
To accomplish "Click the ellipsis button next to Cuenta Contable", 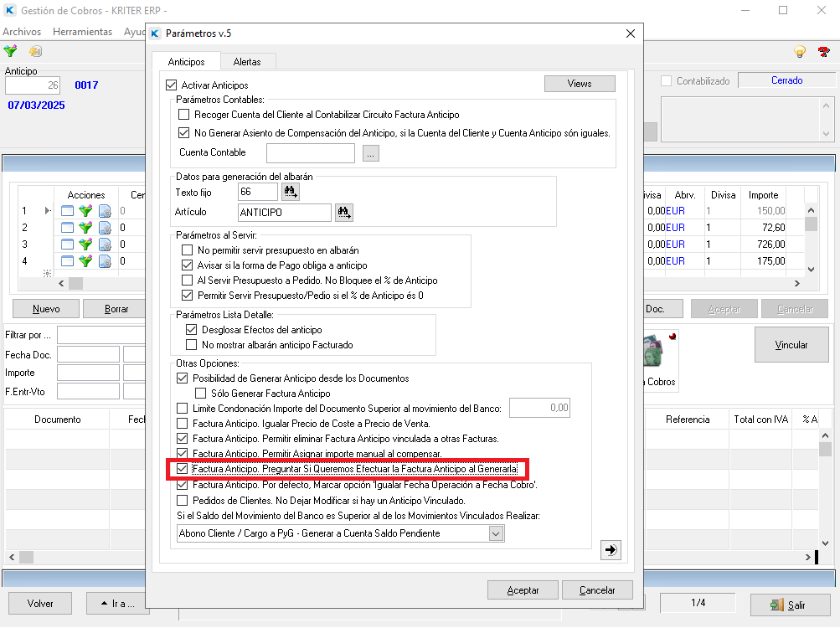I will click(x=371, y=152).
